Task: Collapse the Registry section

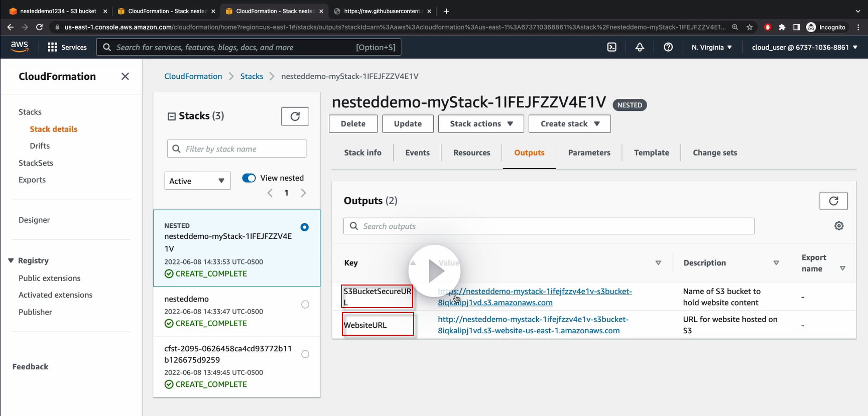Action: click(x=11, y=260)
